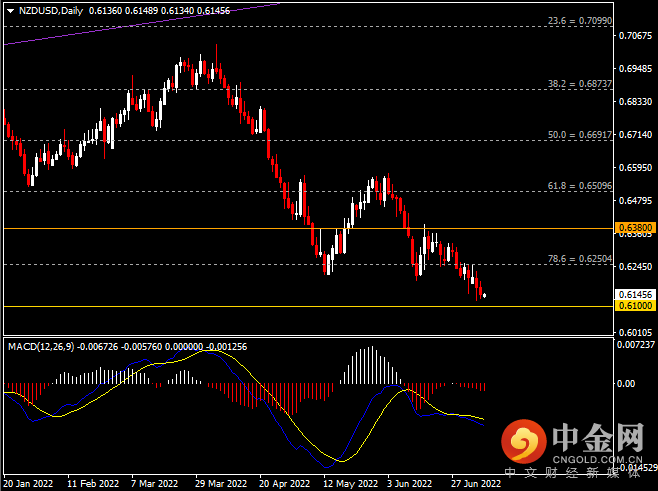Select the yellow 0.61000 price level tag
The height and width of the screenshot is (491, 658).
635,306
